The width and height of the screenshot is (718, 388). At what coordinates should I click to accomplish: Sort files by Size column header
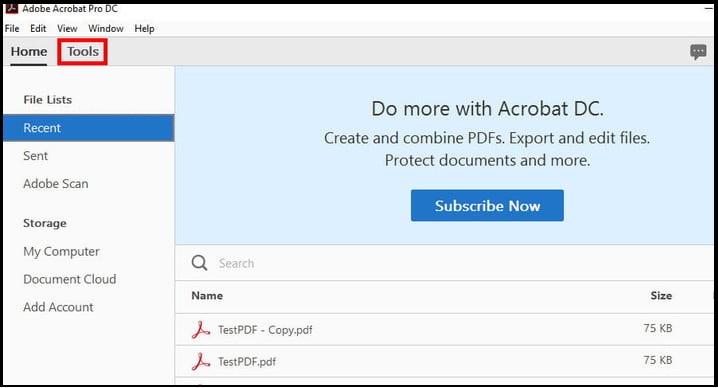point(661,296)
